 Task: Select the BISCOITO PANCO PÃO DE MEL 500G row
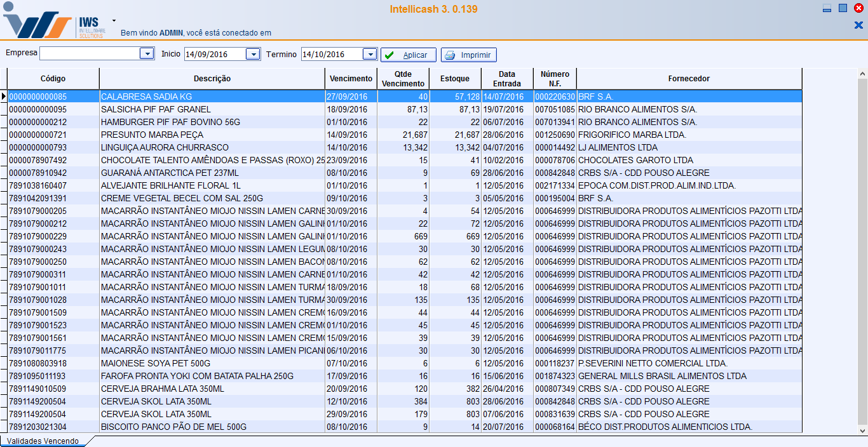405,427
